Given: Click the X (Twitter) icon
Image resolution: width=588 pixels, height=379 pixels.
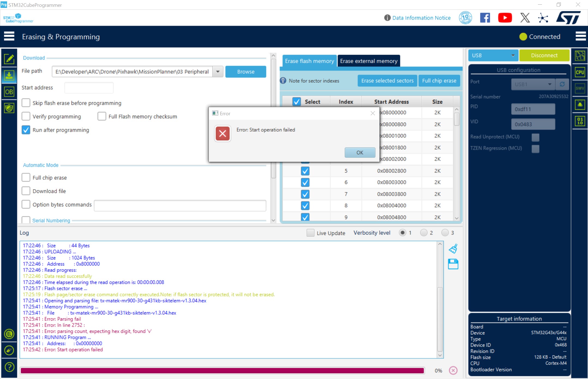Looking at the screenshot, I should click(525, 18).
